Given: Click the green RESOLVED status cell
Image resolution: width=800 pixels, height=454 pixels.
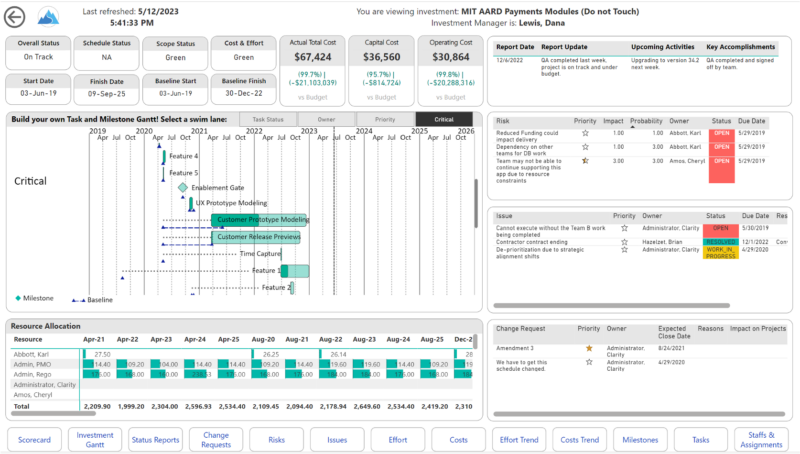Looking at the screenshot, I should (x=720, y=242).
